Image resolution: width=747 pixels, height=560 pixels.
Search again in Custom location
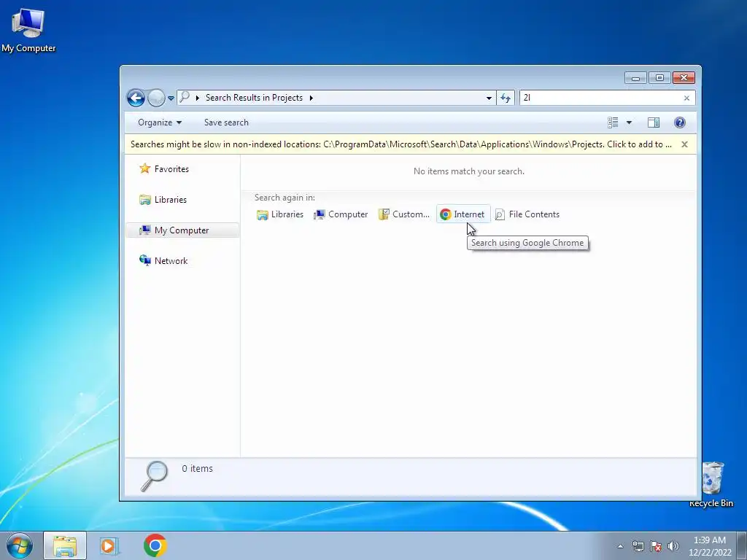coord(404,214)
